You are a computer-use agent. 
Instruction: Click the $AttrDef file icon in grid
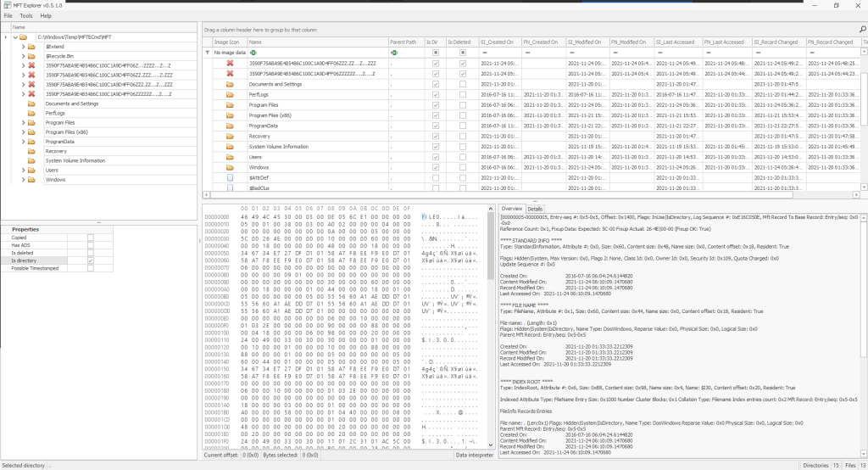pyautogui.click(x=230, y=177)
